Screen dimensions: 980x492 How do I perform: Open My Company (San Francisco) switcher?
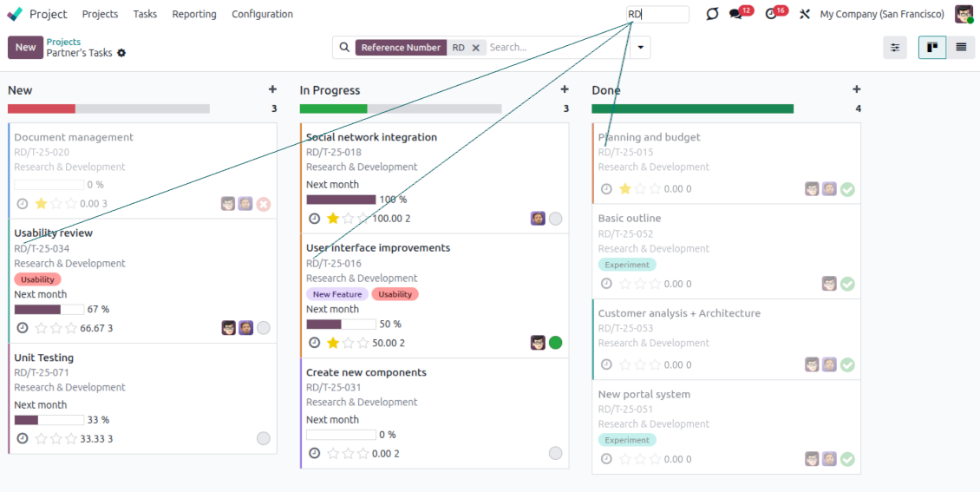click(x=881, y=14)
